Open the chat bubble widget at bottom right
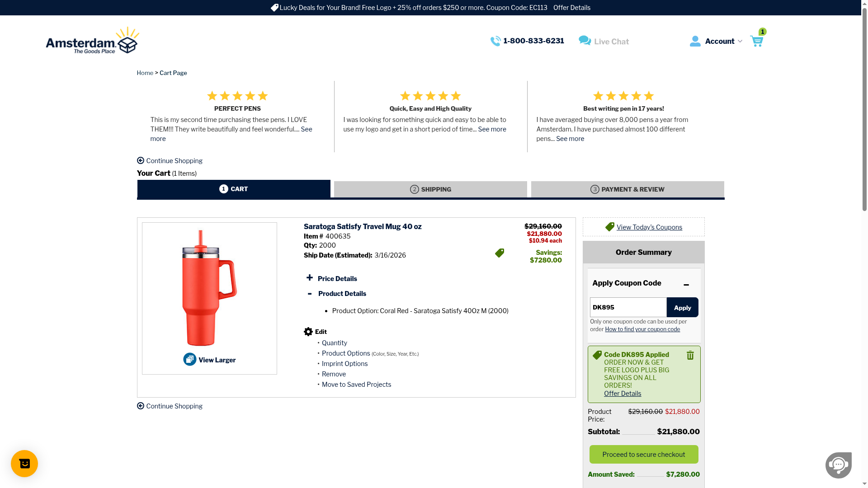 pos(838,465)
